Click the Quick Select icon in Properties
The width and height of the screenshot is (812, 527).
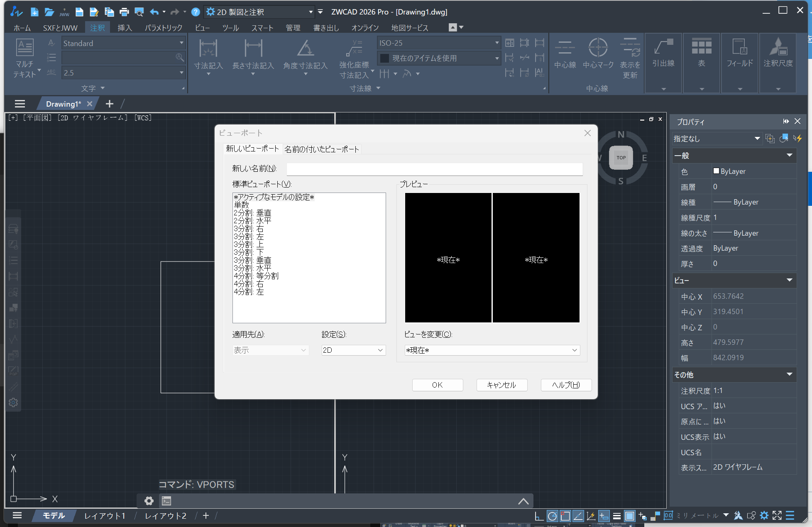coord(797,139)
